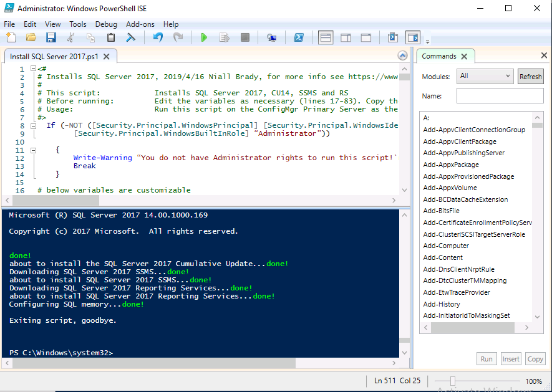This screenshot has height=392, width=552.
Task: Select Add-AppvPublishingServer command
Action: pos(463,153)
